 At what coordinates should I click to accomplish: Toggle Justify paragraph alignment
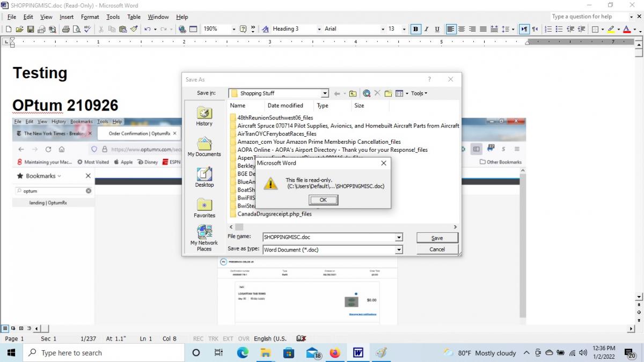pos(483,29)
